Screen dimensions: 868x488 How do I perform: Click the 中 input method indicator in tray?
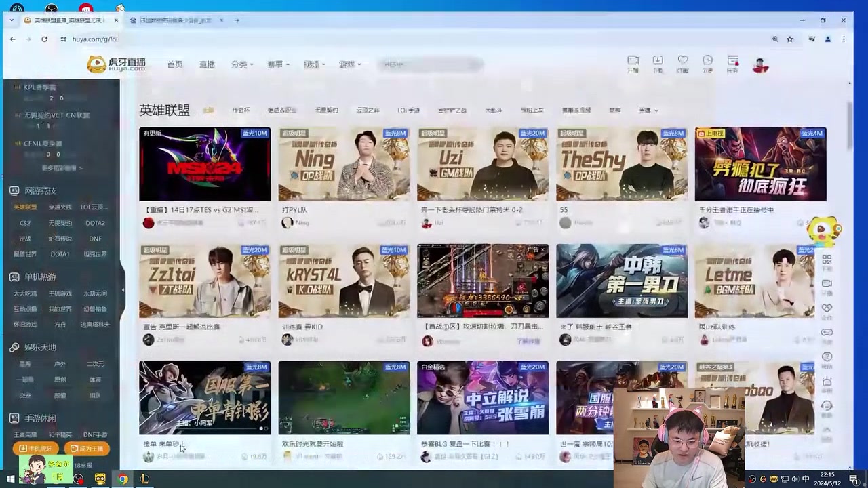[806, 479]
